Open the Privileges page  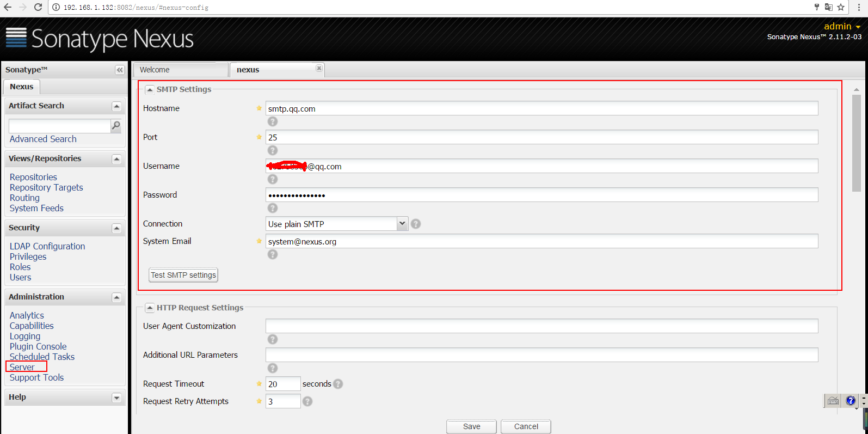pyautogui.click(x=28, y=256)
